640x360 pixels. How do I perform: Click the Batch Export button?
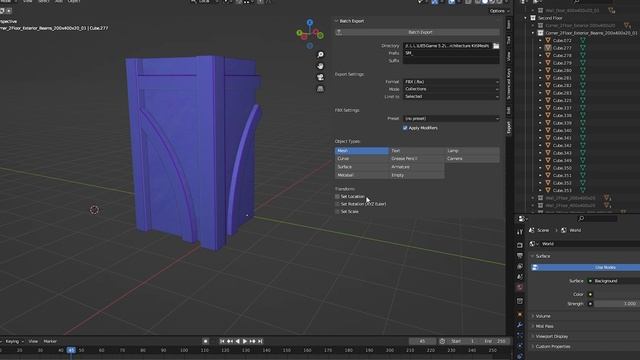417,32
